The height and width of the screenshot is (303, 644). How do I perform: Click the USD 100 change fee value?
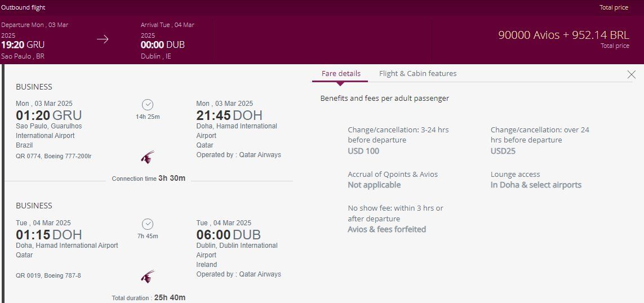tap(363, 151)
